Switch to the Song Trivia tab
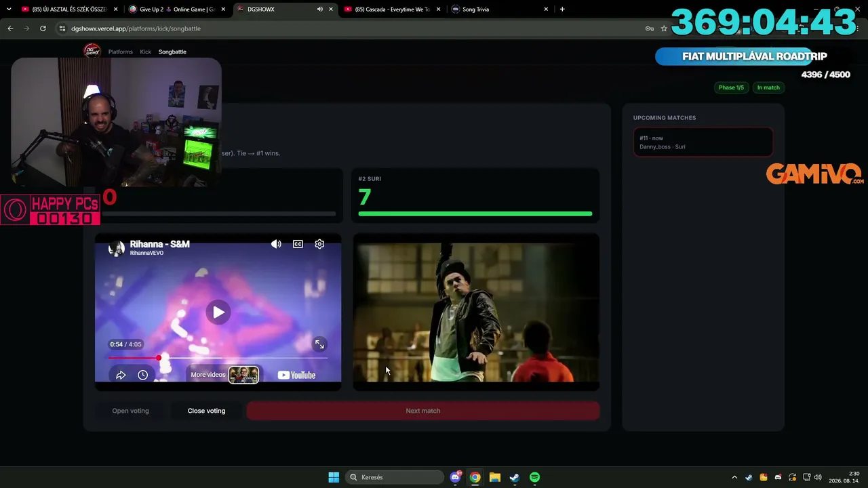 (x=499, y=9)
